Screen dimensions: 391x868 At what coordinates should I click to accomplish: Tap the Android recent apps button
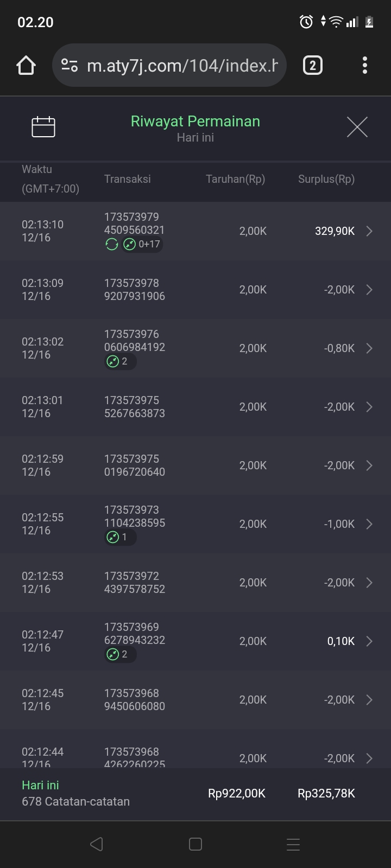tap(293, 844)
